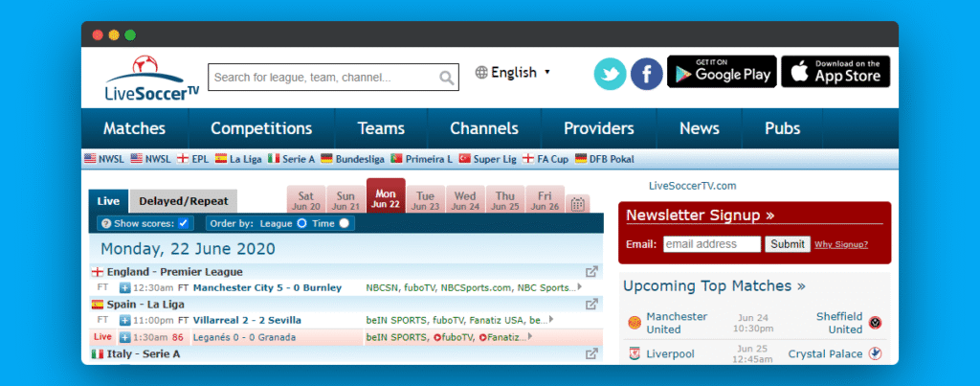The height and width of the screenshot is (386, 980).
Task: Click the search magnifier icon
Action: (x=446, y=78)
